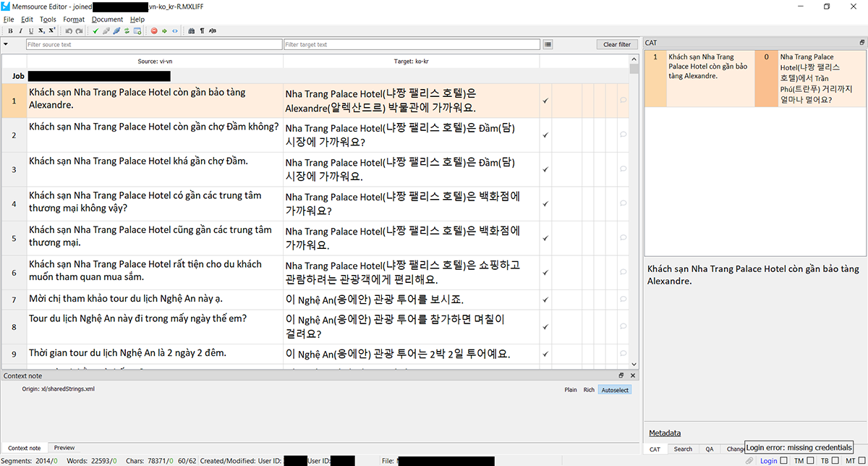Select Autoselect context note mode

(615, 390)
